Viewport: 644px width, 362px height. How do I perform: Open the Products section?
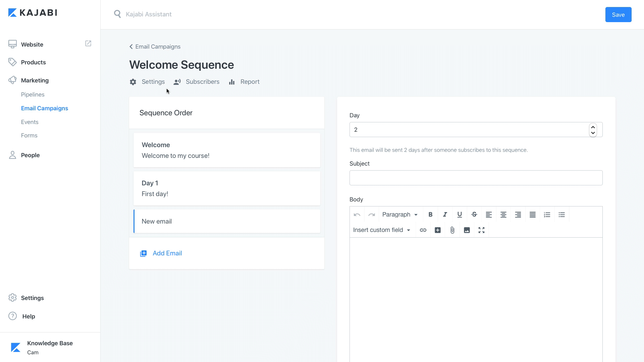(33, 62)
